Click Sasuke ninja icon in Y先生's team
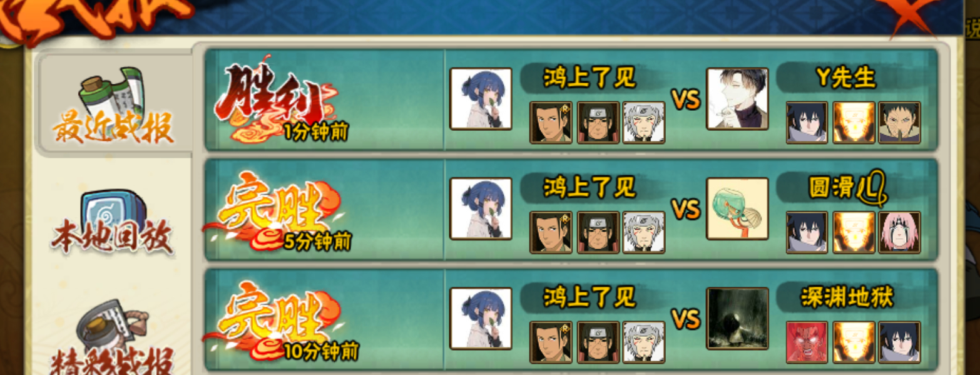Screen dimensions: 980x375 (x=807, y=123)
